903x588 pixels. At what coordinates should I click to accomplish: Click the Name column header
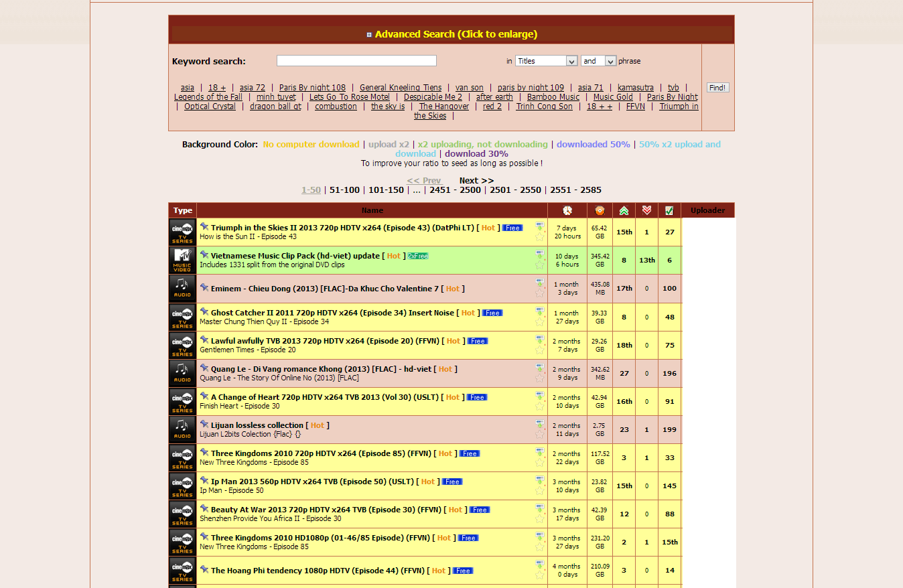(x=372, y=210)
